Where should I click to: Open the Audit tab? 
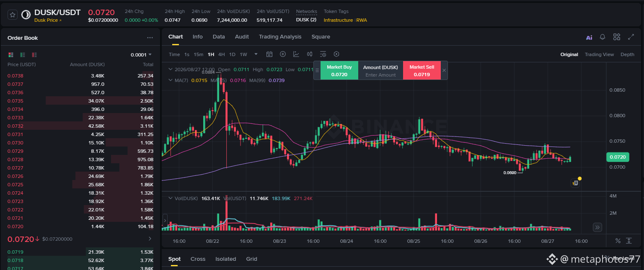[242, 37]
